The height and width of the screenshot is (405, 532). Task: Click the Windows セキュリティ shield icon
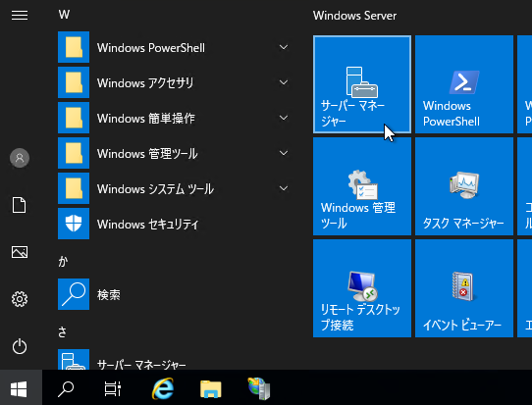(74, 224)
